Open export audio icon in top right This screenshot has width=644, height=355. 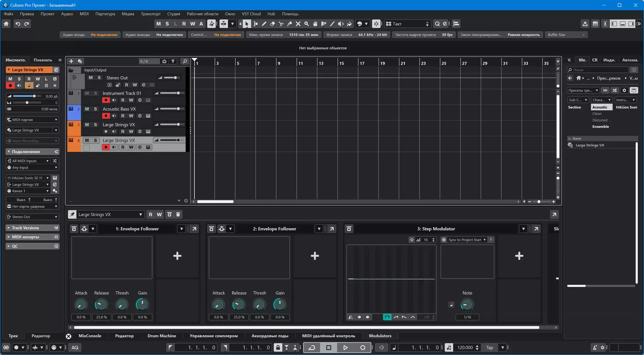pos(585,24)
